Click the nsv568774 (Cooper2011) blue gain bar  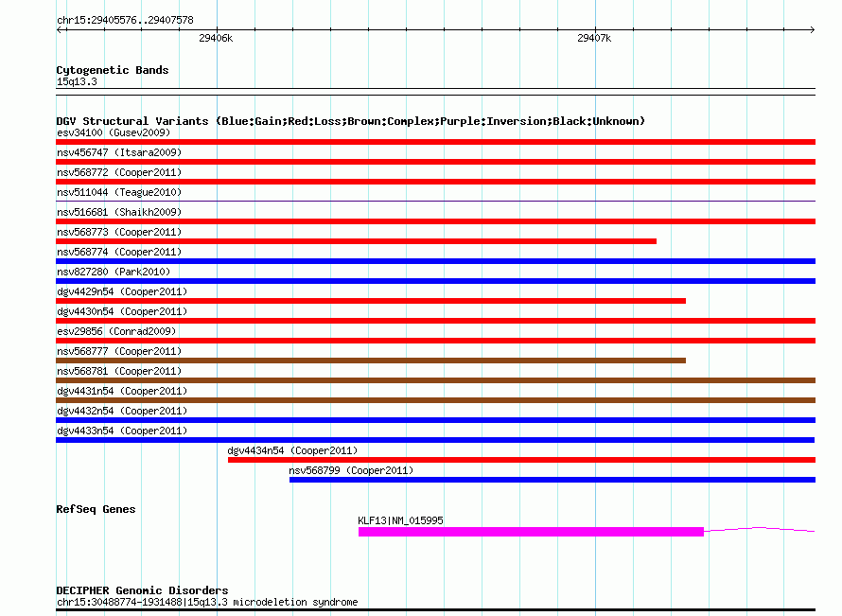pyautogui.click(x=435, y=261)
